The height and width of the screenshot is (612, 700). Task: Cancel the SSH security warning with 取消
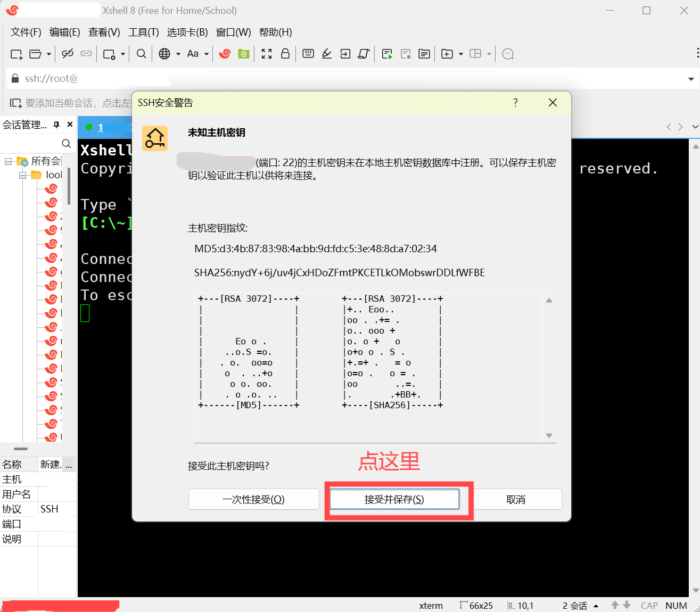[x=515, y=499]
